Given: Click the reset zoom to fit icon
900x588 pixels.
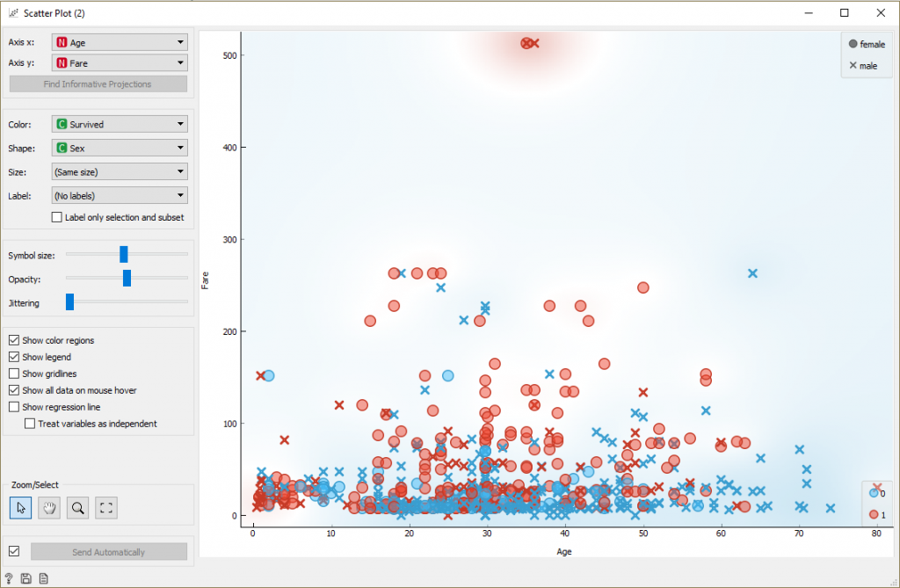Looking at the screenshot, I should (x=107, y=507).
